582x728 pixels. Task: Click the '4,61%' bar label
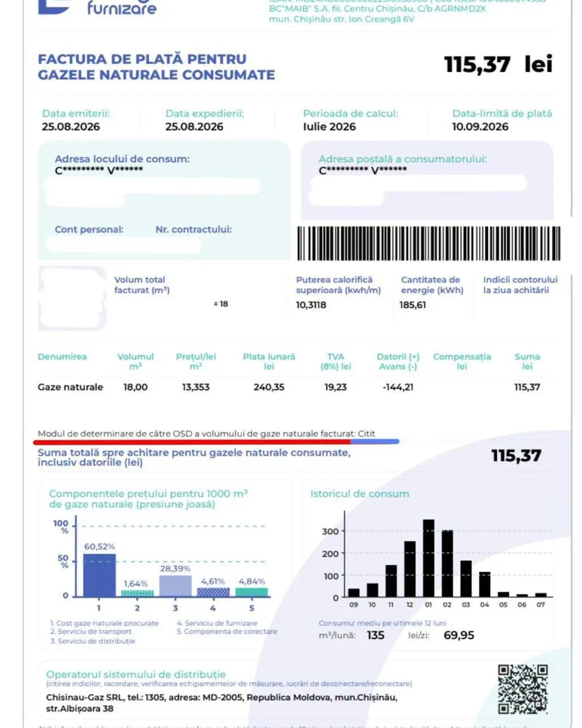point(213,582)
